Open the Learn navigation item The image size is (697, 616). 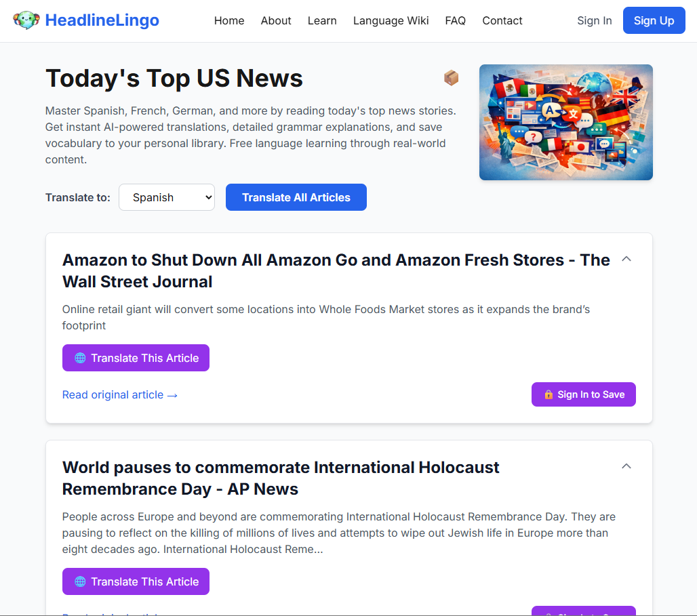tap(322, 20)
